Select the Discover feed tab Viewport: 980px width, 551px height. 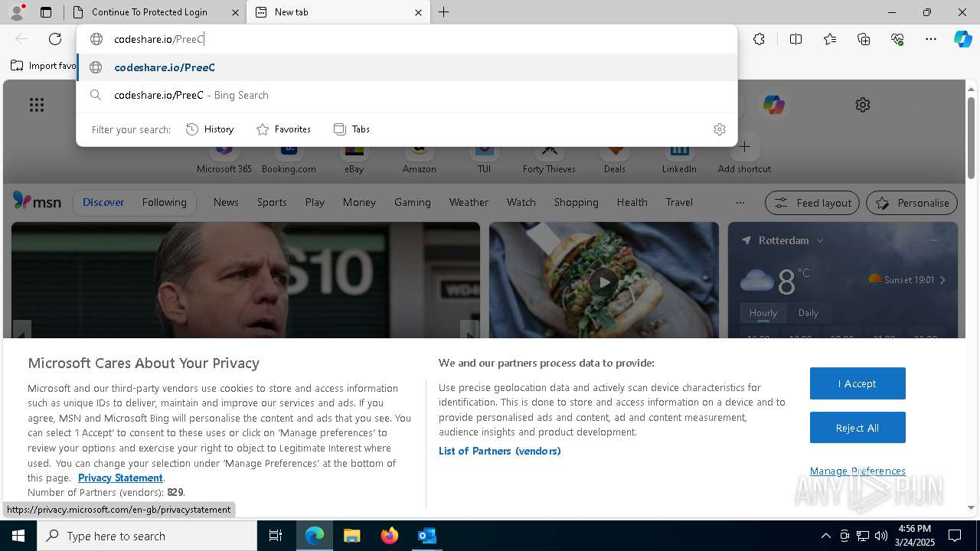[x=103, y=202]
